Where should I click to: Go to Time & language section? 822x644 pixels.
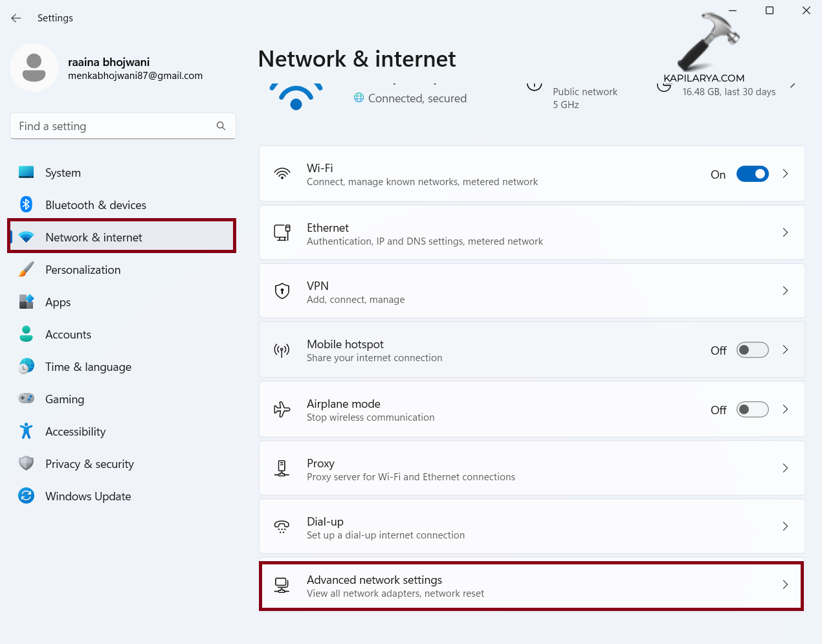click(x=88, y=367)
